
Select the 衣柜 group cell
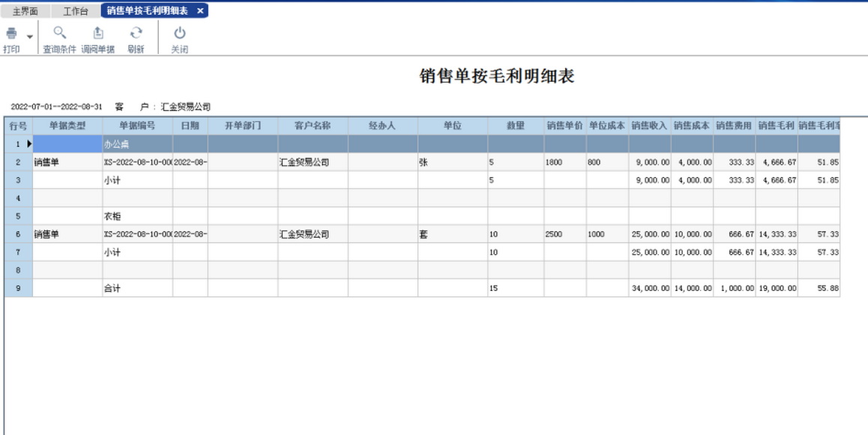coord(137,217)
